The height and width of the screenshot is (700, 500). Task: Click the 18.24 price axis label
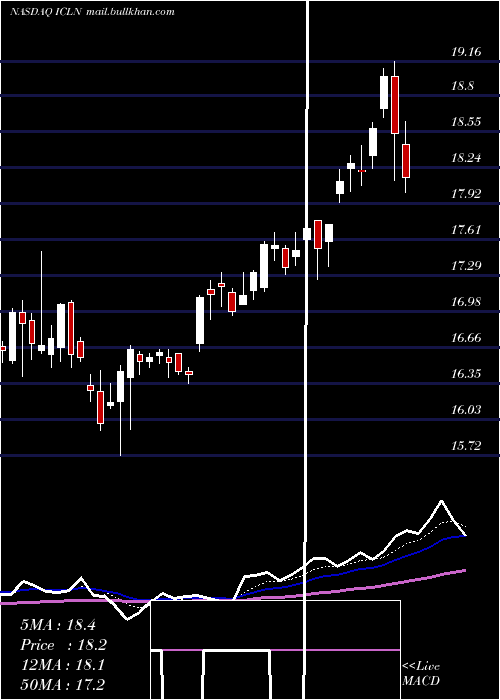[x=466, y=158]
